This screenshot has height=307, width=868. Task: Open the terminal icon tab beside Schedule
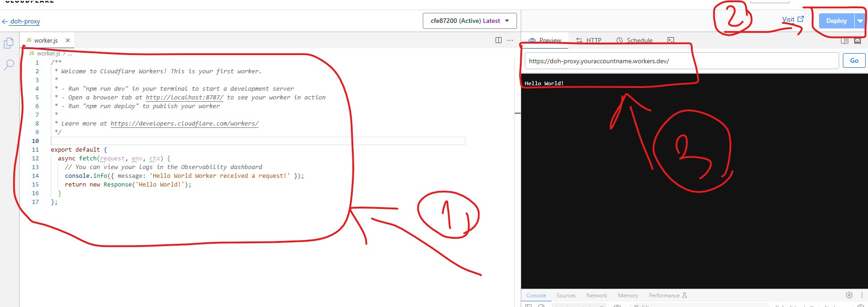670,40
